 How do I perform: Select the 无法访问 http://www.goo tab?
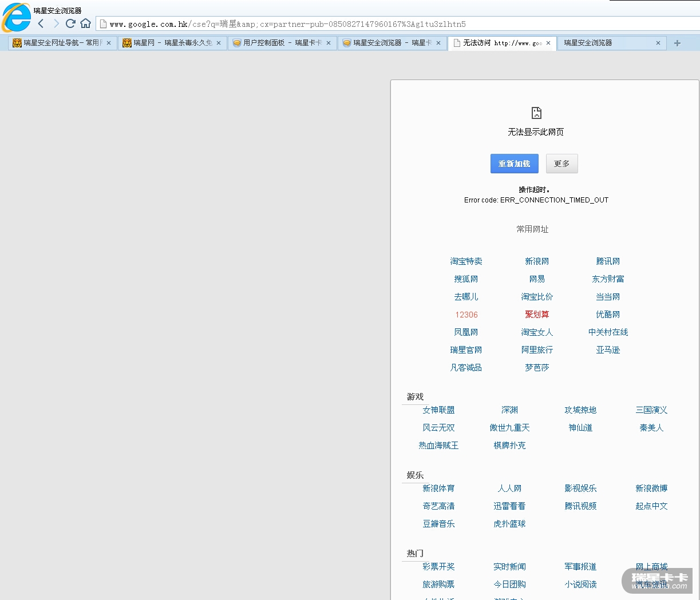pos(501,43)
